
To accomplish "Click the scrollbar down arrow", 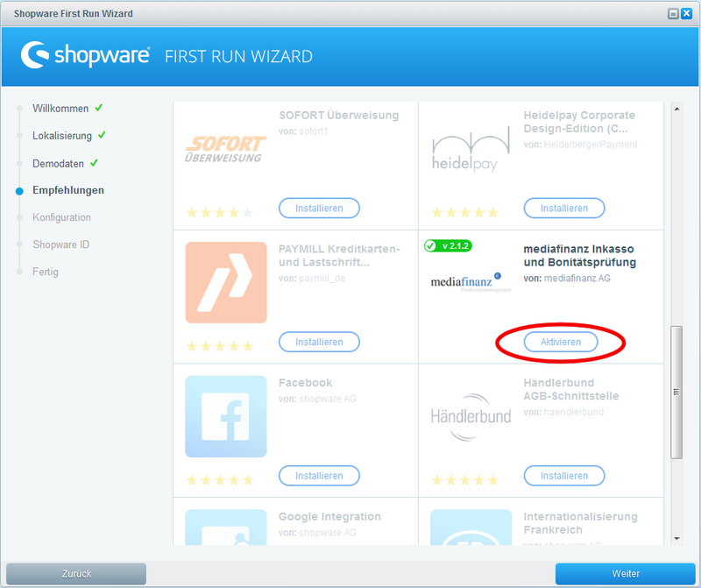I will tap(676, 539).
